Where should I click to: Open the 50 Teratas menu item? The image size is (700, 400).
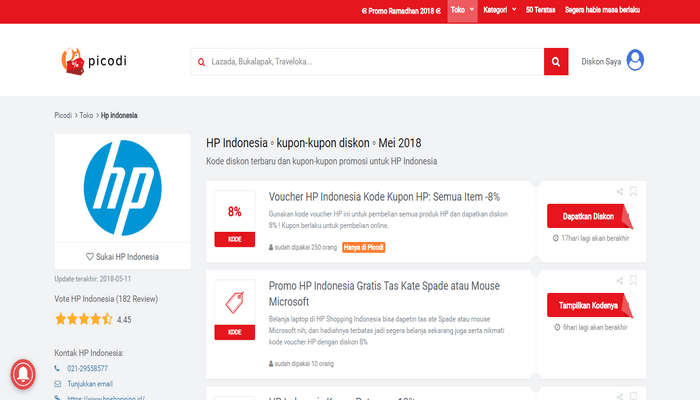tap(540, 10)
